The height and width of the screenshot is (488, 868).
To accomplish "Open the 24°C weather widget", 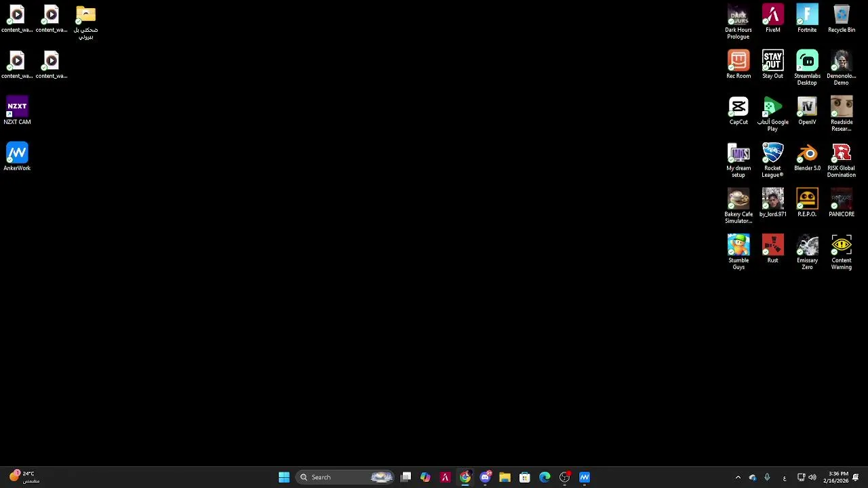I will click(24, 477).
